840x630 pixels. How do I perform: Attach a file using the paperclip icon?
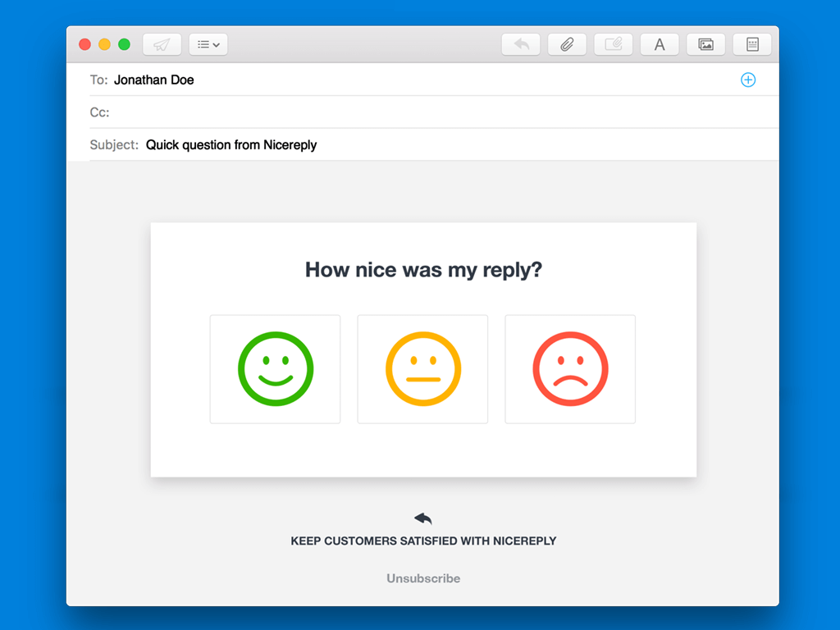pos(567,44)
